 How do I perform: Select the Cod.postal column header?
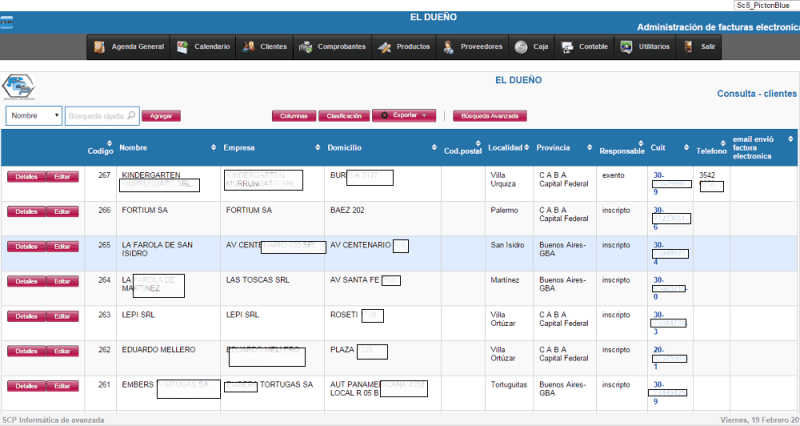[463, 151]
